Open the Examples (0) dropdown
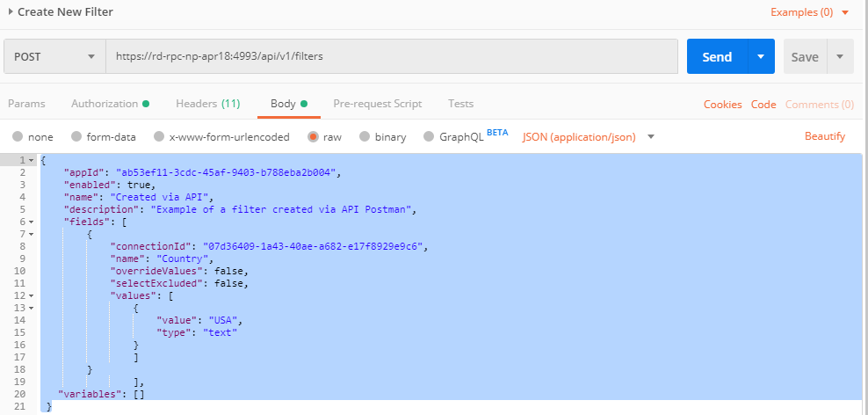868x415 pixels. pos(809,12)
